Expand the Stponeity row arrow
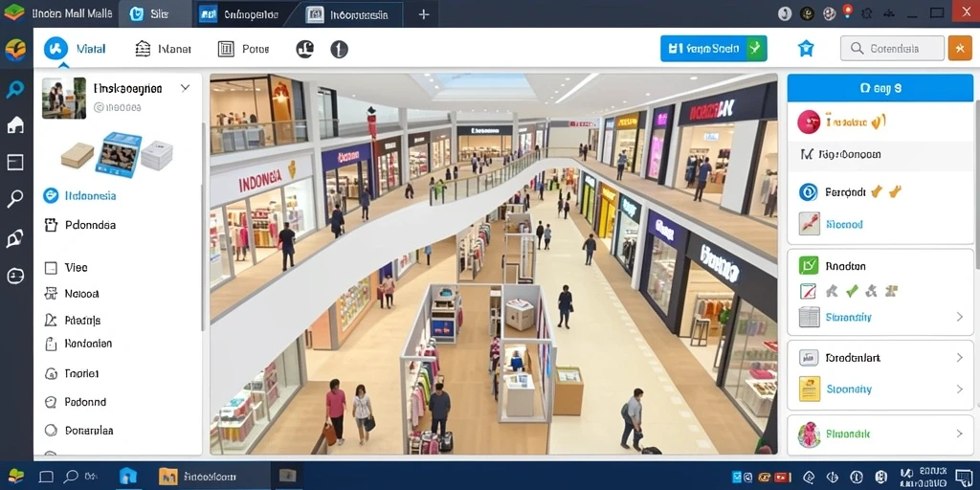The height and width of the screenshot is (490, 980). tap(960, 389)
